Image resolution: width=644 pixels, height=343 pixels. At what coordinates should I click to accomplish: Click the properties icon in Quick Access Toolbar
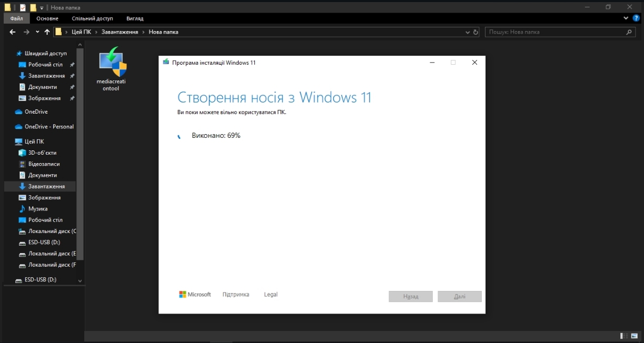click(x=23, y=7)
